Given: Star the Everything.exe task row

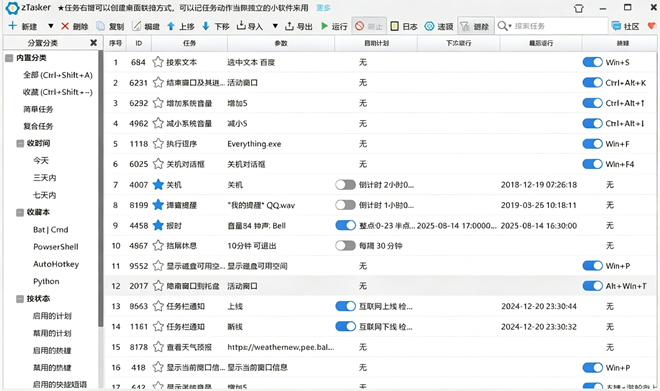Looking at the screenshot, I should pos(158,144).
